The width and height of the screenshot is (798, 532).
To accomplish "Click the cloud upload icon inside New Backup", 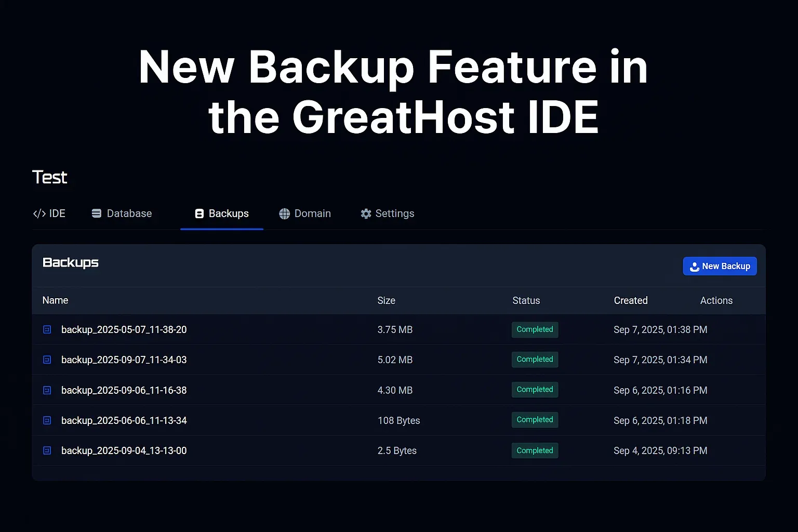I will click(x=694, y=266).
